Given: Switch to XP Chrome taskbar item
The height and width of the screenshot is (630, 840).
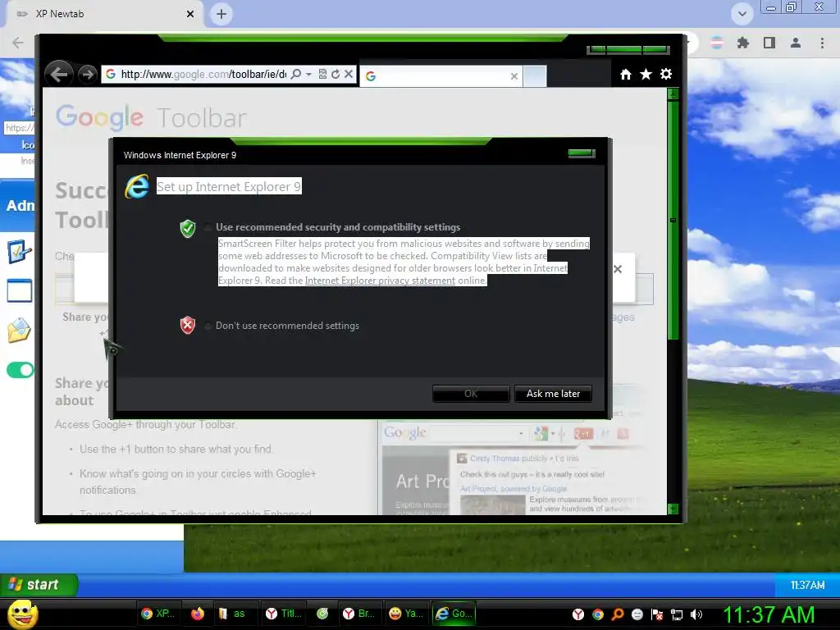Looking at the screenshot, I should pos(158,614).
